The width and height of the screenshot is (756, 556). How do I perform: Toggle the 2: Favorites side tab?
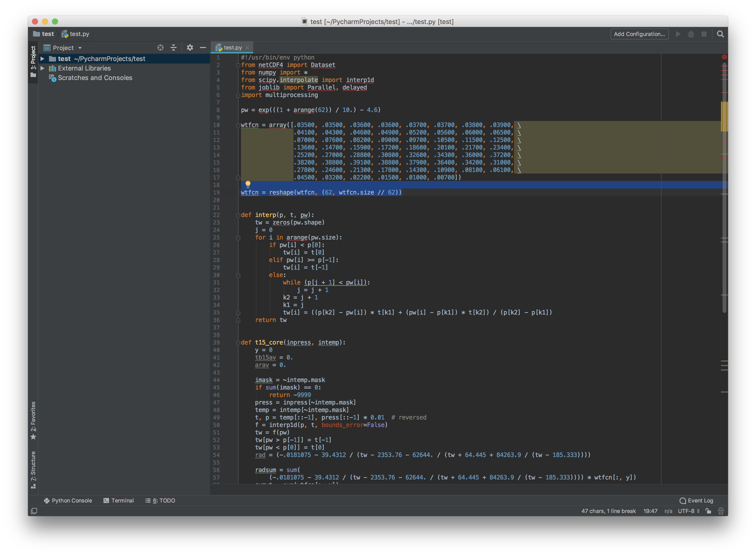click(x=33, y=420)
